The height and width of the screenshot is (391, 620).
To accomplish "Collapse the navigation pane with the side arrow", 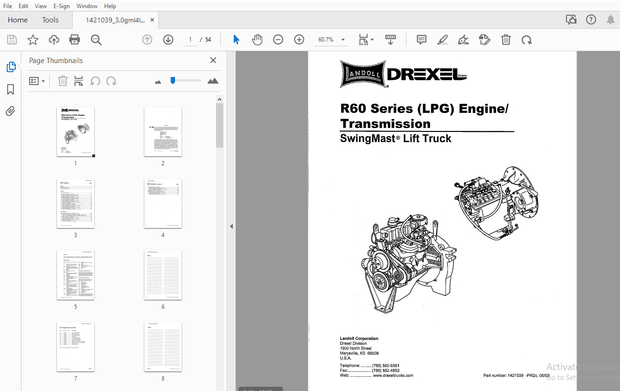I will click(231, 227).
